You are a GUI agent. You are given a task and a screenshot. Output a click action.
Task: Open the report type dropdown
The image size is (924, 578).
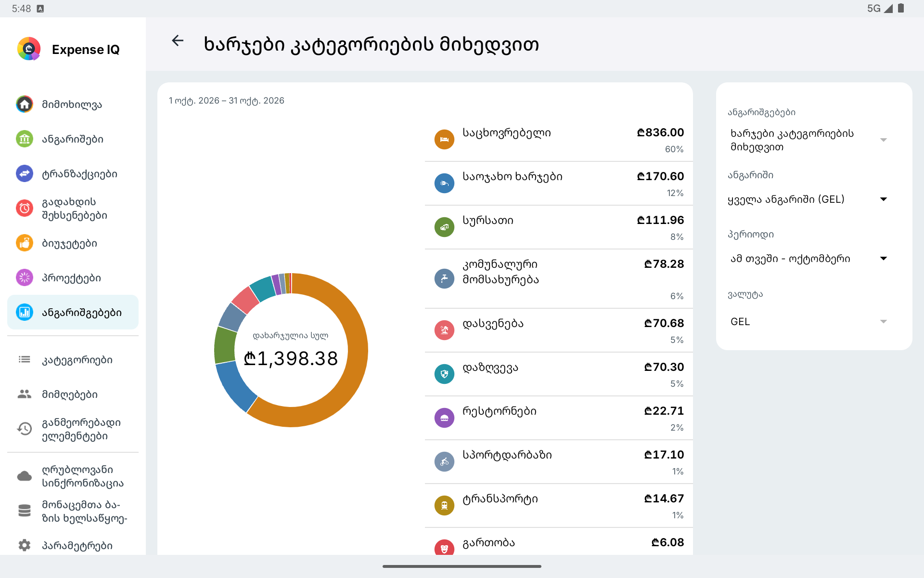808,140
